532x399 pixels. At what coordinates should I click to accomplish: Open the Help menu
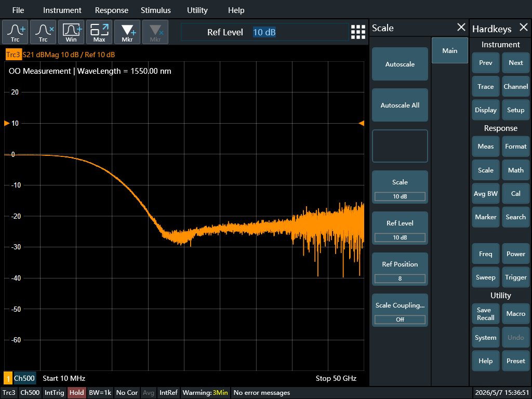[x=236, y=10]
